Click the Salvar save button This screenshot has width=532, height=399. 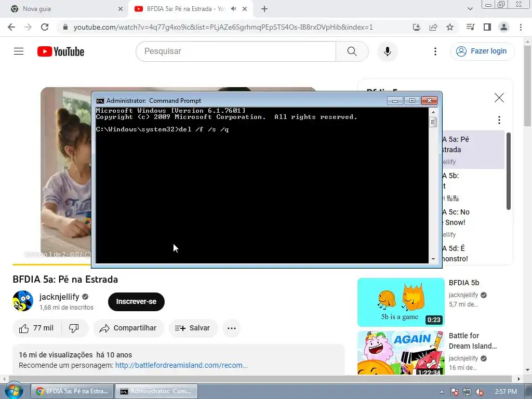click(x=193, y=328)
